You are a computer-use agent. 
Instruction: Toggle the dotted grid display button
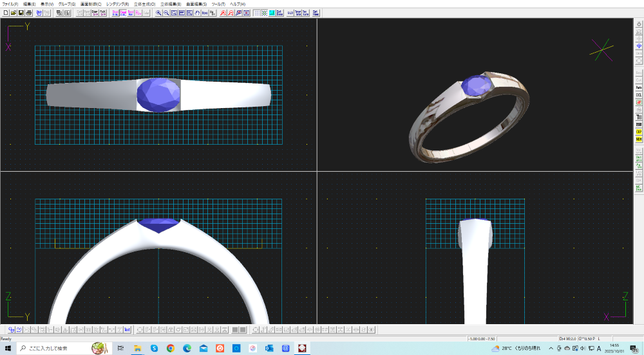pyautogui.click(x=257, y=13)
